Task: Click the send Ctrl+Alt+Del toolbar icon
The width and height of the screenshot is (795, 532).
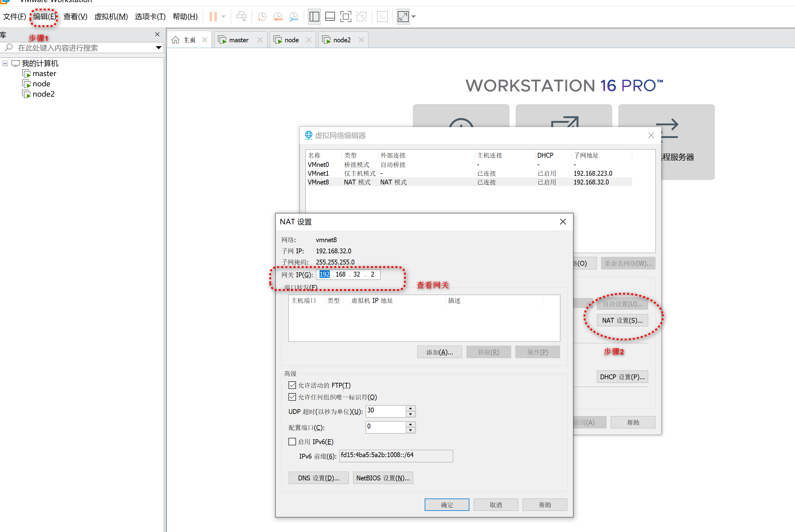Action: coord(241,16)
